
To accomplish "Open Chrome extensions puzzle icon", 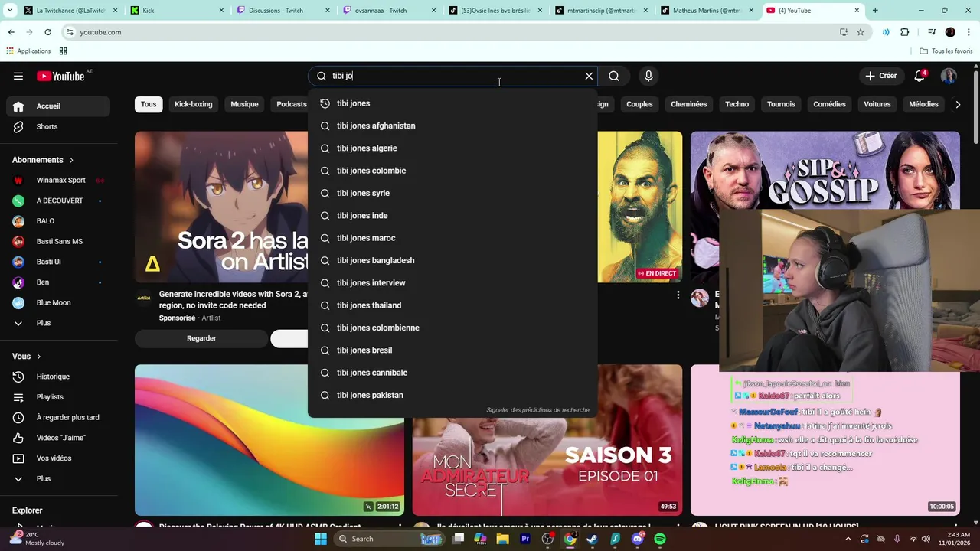I will [x=905, y=32].
